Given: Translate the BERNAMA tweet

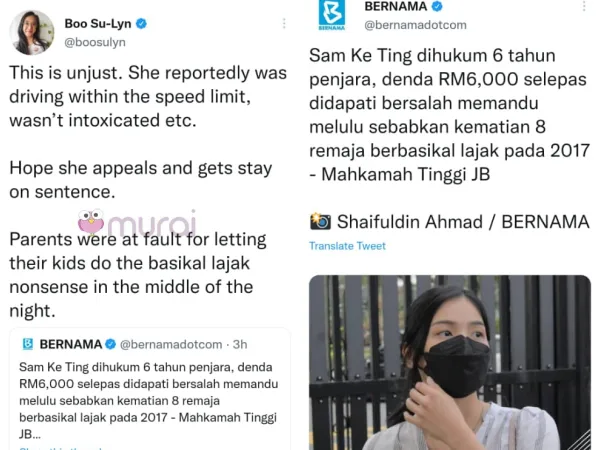Looking at the screenshot, I should (x=347, y=246).
